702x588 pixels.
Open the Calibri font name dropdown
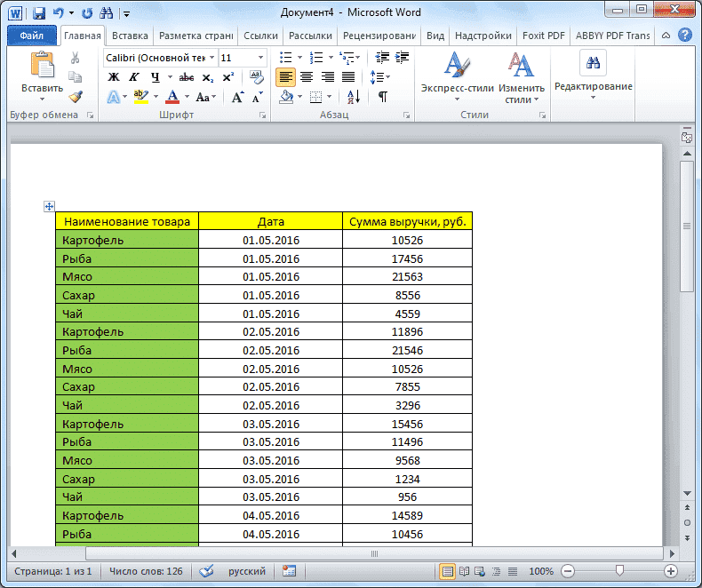click(210, 58)
